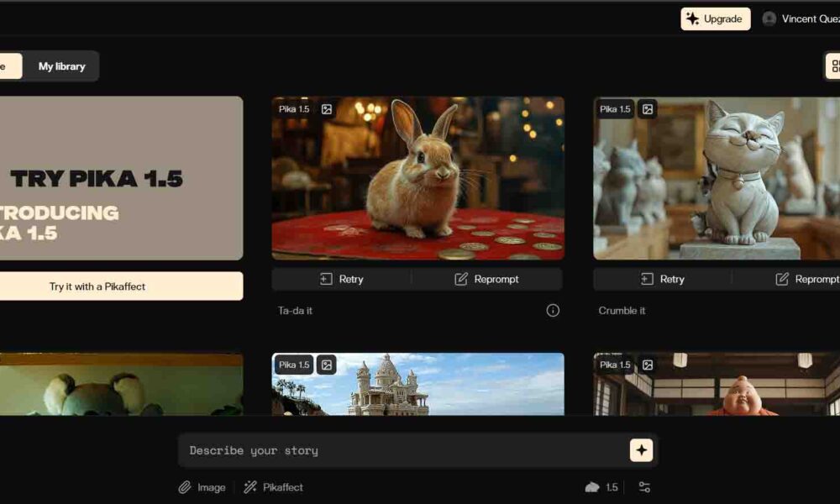Open the cat statue video thumbnail
The height and width of the screenshot is (504, 840).
coord(717,178)
